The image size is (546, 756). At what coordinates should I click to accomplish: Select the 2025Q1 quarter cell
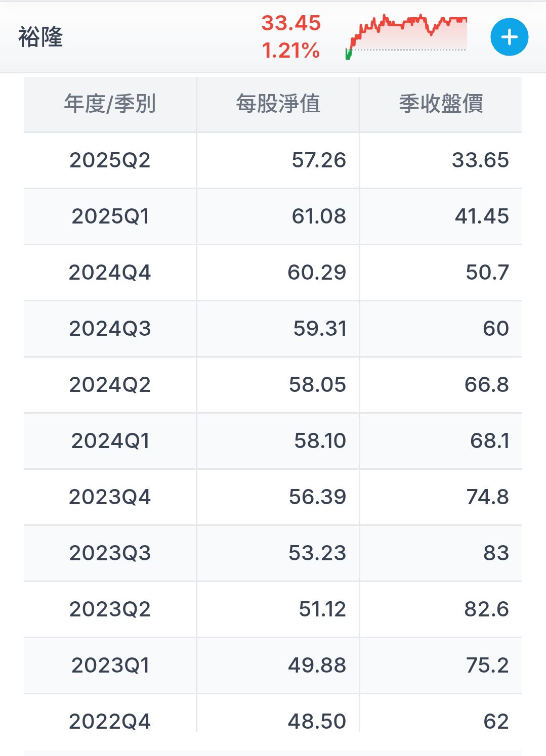[110, 216]
